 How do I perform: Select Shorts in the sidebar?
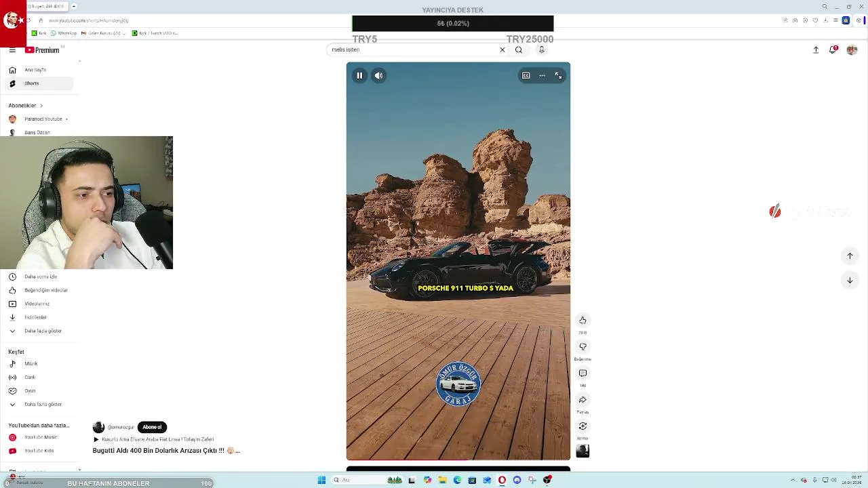pos(37,83)
